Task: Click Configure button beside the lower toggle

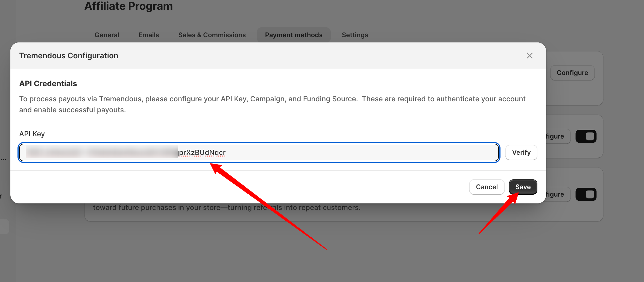Action: [x=557, y=194]
